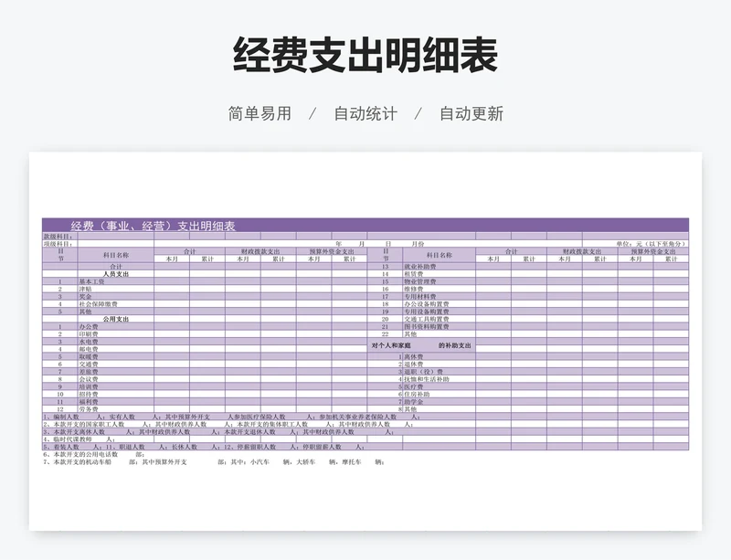
Task: Click the 交通费 row label
Action: [89, 365]
